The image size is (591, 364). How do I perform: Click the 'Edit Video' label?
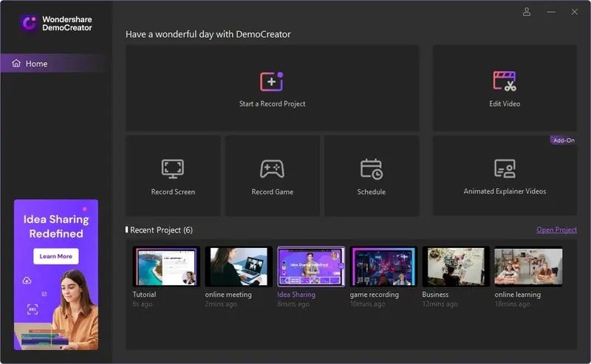505,103
